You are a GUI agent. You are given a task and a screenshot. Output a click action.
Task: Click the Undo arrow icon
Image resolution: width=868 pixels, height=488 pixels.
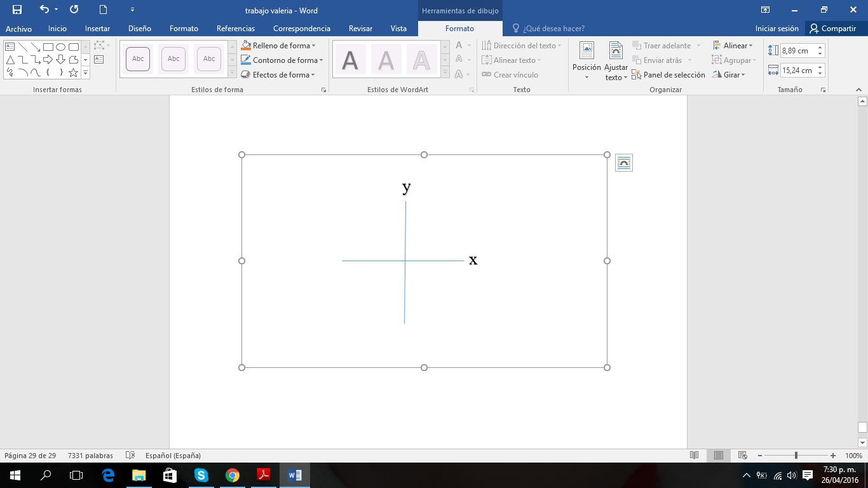[x=44, y=10]
